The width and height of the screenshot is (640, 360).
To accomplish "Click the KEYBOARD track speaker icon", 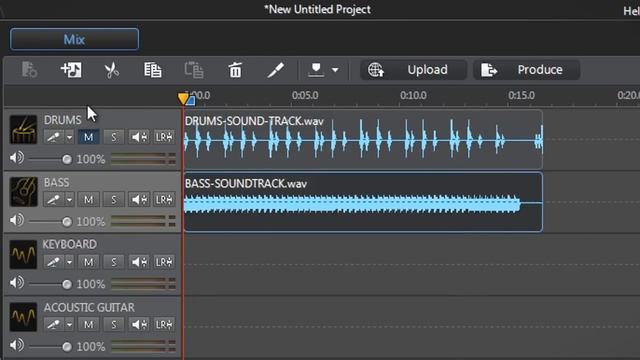I will 17,283.
